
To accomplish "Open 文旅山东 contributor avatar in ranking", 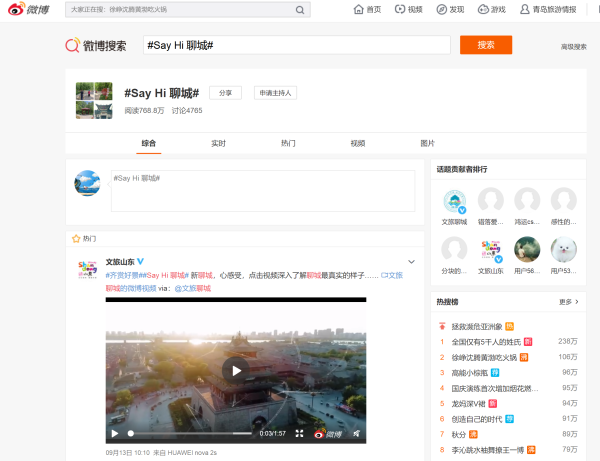I will coord(491,250).
